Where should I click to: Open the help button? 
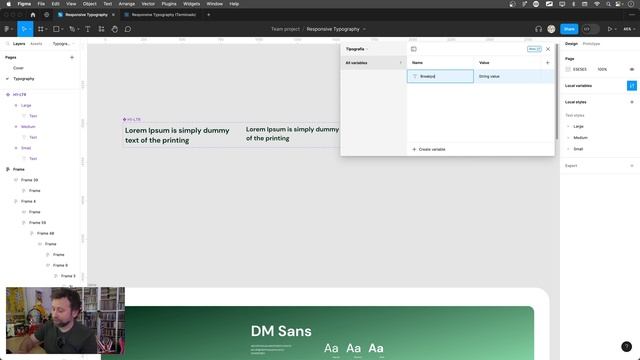[x=626, y=347]
